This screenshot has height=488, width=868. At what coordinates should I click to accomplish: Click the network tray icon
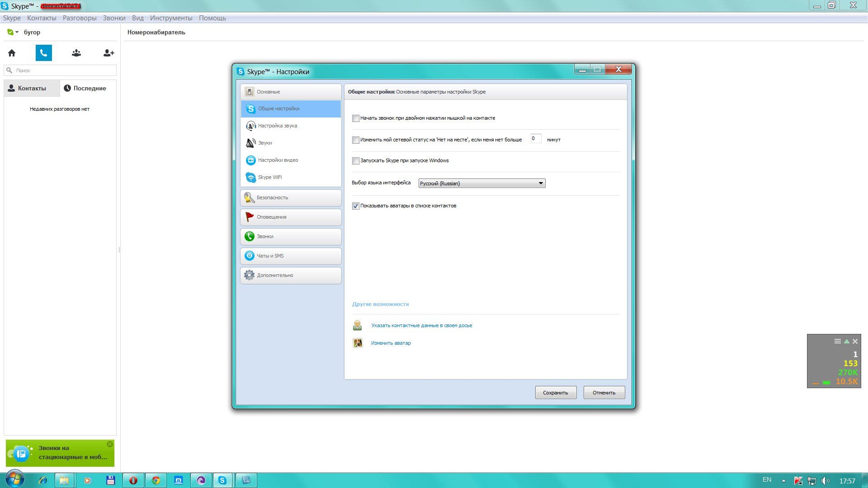812,481
